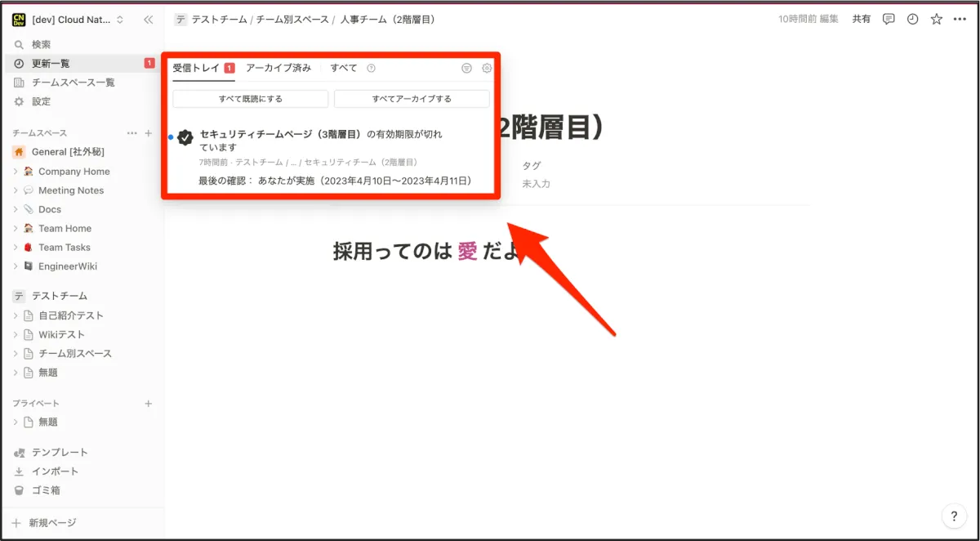Expand the Meeting Notes page
This screenshot has width=980, height=541.
(x=16, y=190)
